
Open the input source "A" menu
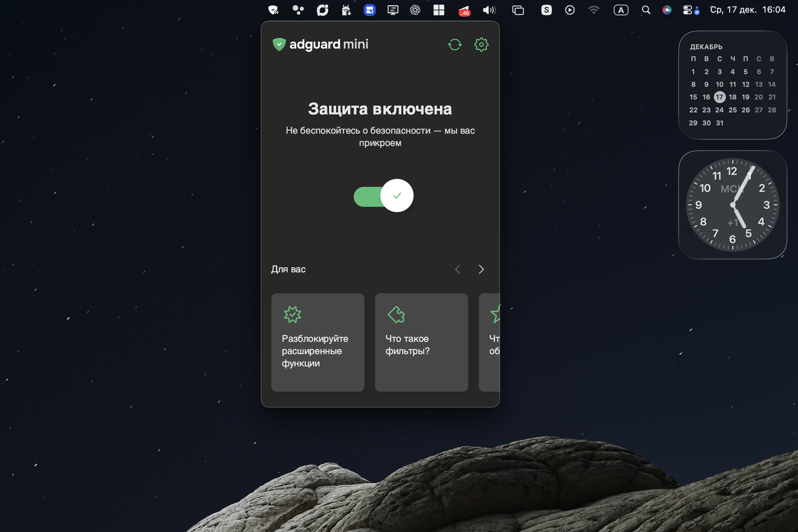(x=621, y=10)
